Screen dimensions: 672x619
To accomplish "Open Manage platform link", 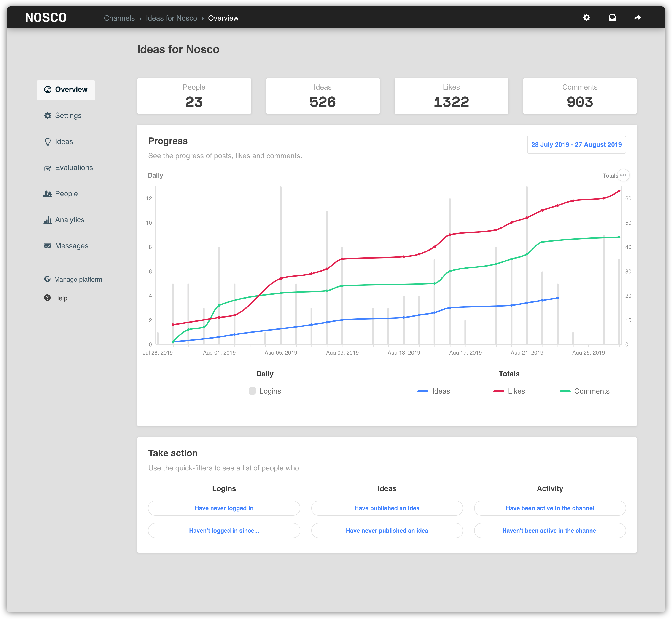I will [73, 279].
